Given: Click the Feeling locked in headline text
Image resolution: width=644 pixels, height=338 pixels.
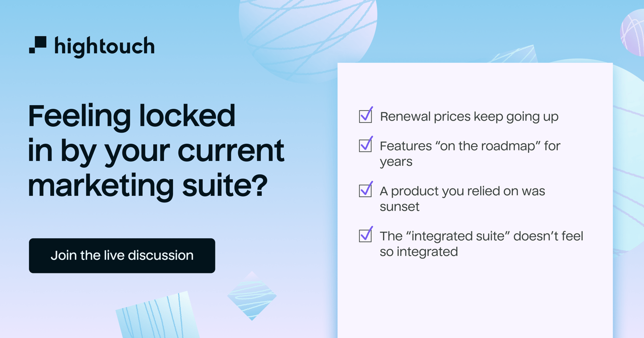Looking at the screenshot, I should (x=156, y=151).
